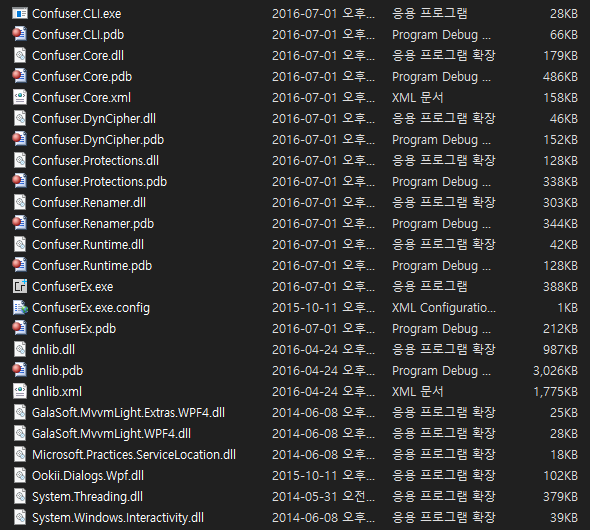Click the Confuser.Protections.dll file icon
590x530 pixels.
(20, 161)
